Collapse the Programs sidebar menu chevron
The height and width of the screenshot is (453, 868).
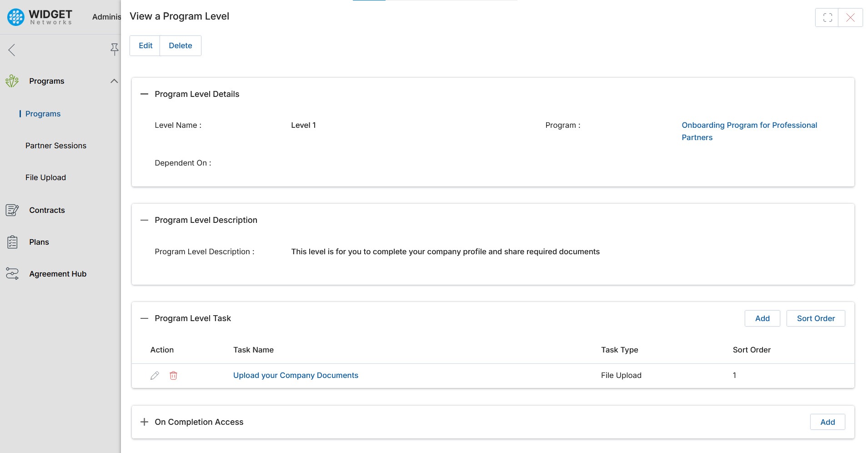[114, 81]
